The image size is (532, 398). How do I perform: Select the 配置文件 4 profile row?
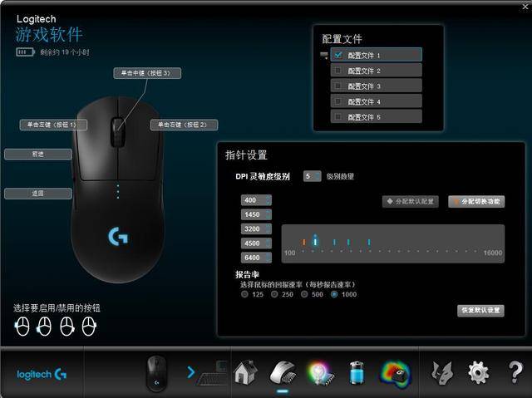pyautogui.click(x=377, y=101)
